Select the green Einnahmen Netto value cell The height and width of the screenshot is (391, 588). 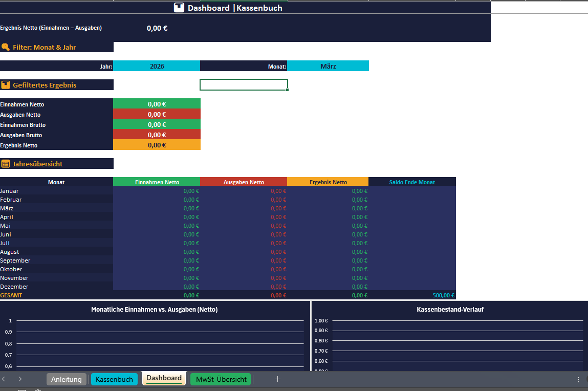[157, 104]
